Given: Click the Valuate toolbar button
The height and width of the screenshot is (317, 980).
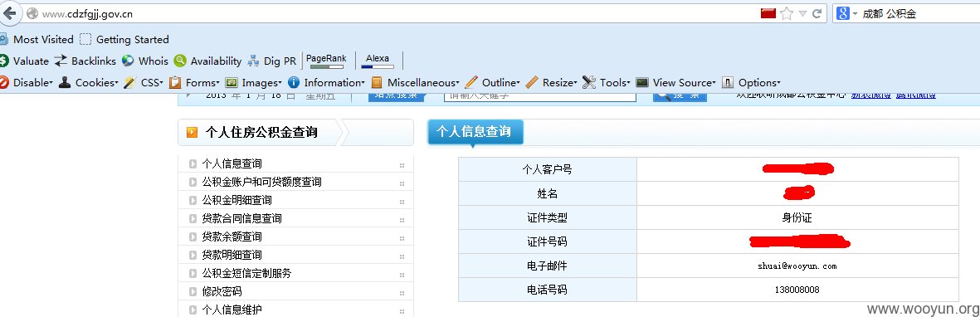Looking at the screenshot, I should point(24,61).
